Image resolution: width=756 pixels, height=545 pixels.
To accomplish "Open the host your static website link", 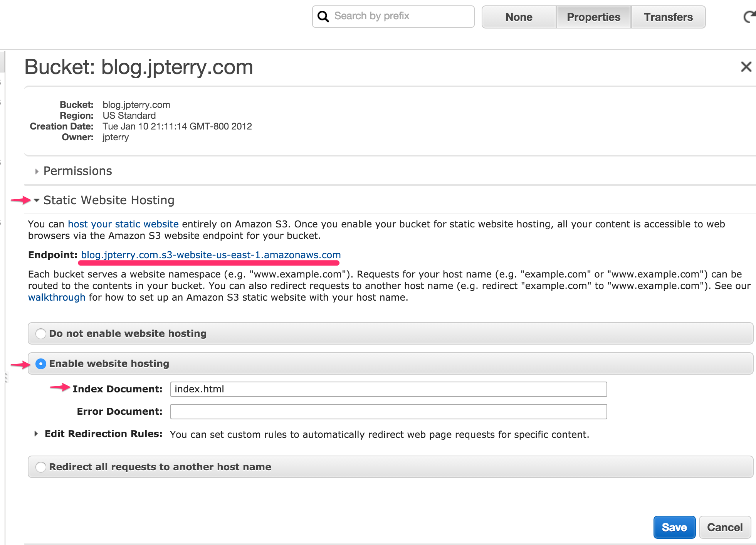I will (123, 224).
